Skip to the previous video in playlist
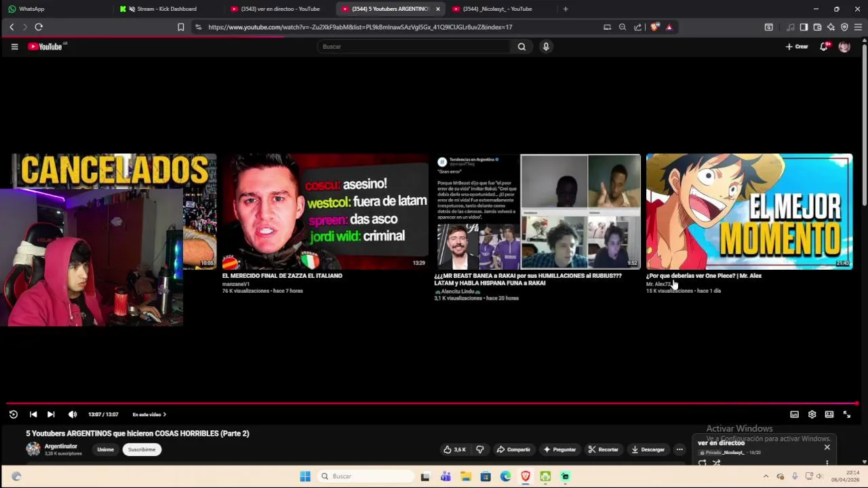Image resolution: width=868 pixels, height=488 pixels. [33, 414]
